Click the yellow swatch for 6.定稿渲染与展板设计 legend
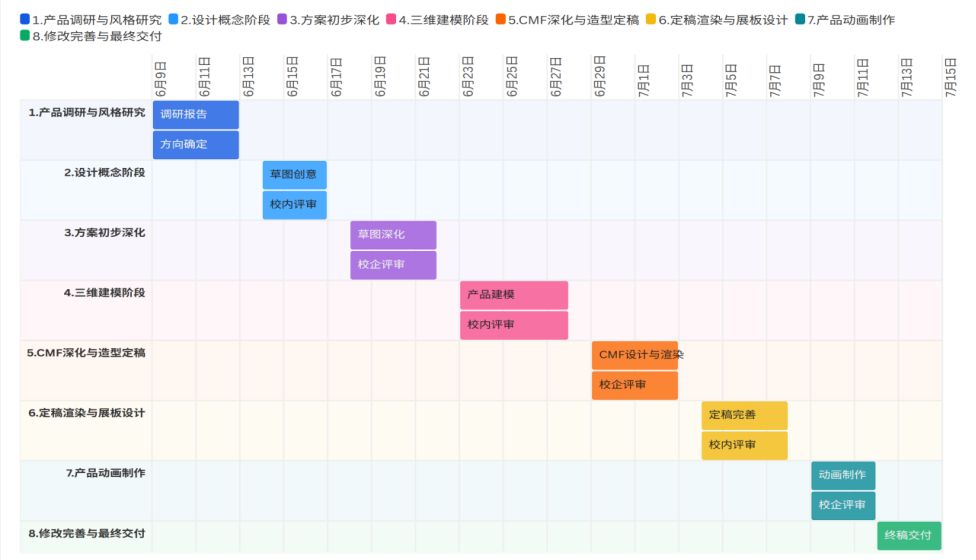 [x=651, y=19]
